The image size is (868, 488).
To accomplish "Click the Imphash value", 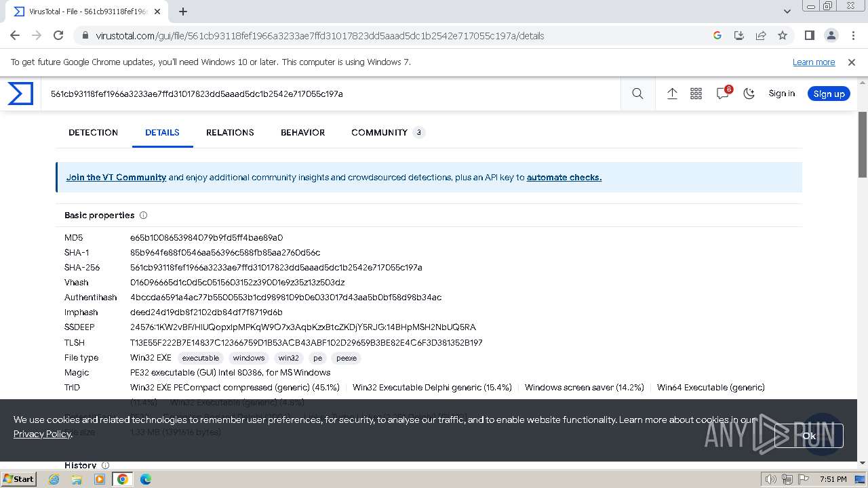I will [x=206, y=312].
